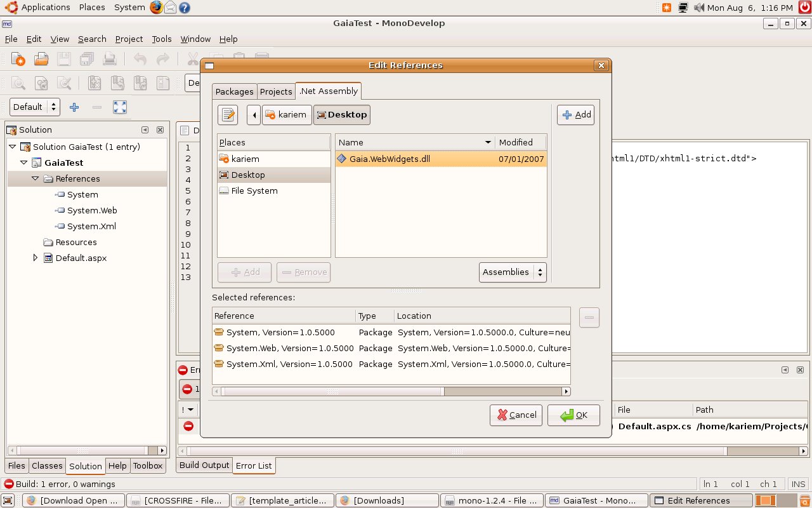This screenshot has width=812, height=508.
Task: Open the help question mark launcher
Action: pos(184,8)
